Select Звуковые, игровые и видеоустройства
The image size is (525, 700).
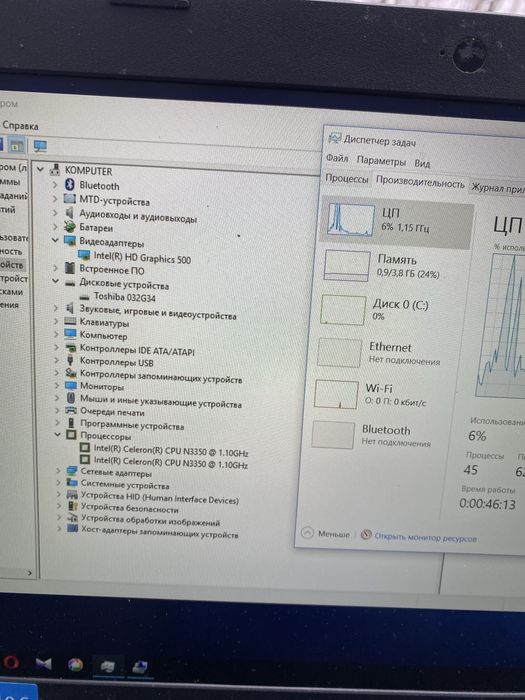[158, 312]
